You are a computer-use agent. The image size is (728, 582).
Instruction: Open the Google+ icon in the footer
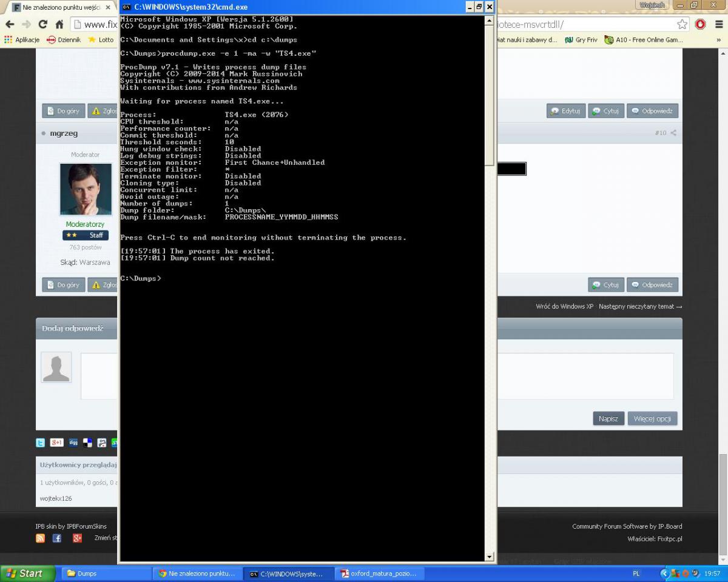click(77, 538)
